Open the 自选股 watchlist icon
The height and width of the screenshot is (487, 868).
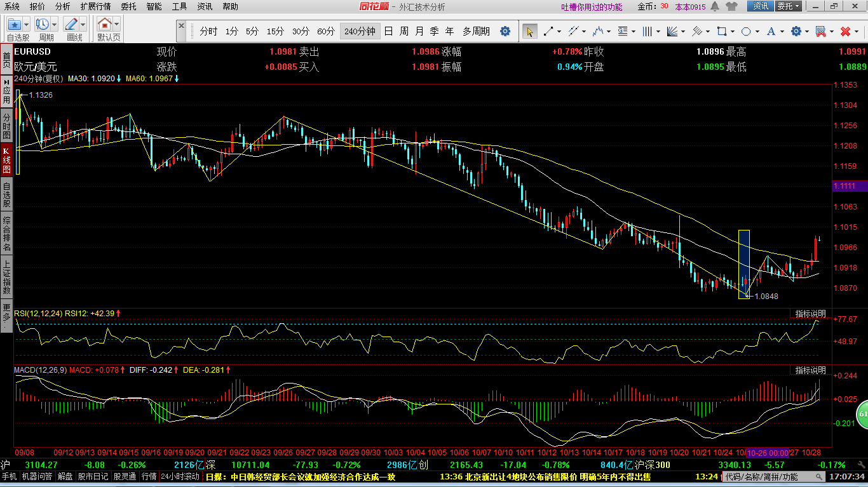tap(14, 25)
